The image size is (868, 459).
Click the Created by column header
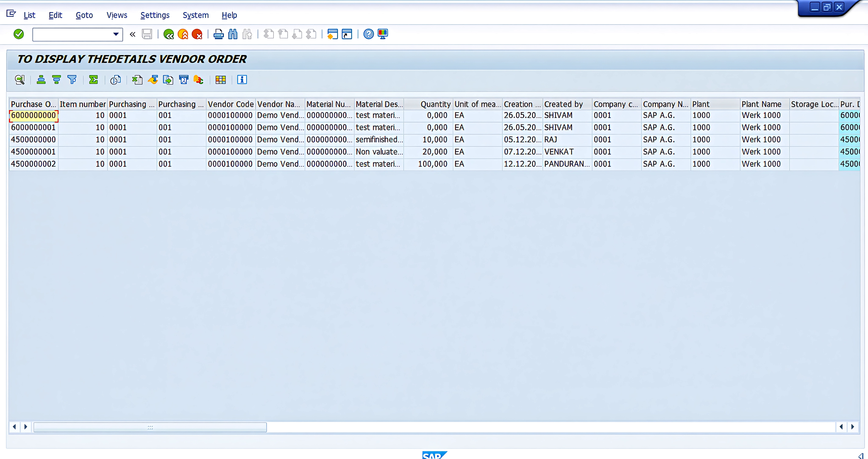point(568,104)
